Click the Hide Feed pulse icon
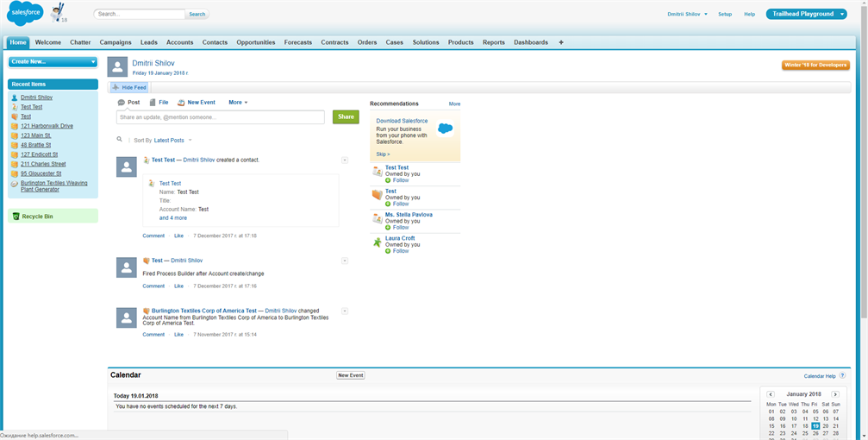Image resolution: width=868 pixels, height=440 pixels. 116,87
